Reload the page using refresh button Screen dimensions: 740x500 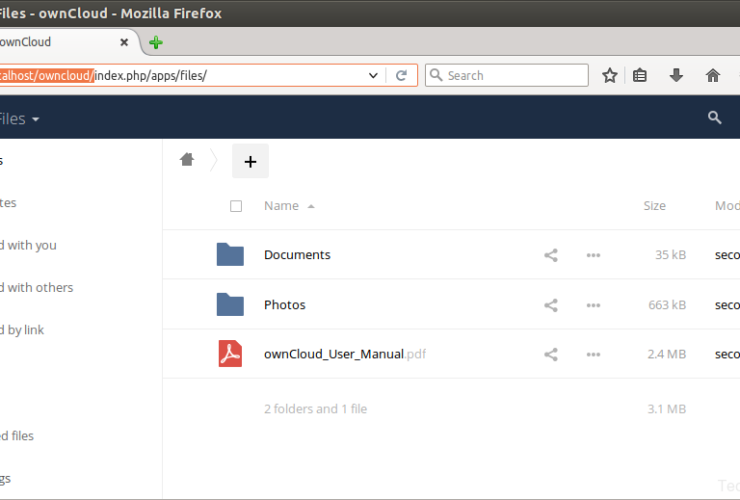click(x=401, y=76)
